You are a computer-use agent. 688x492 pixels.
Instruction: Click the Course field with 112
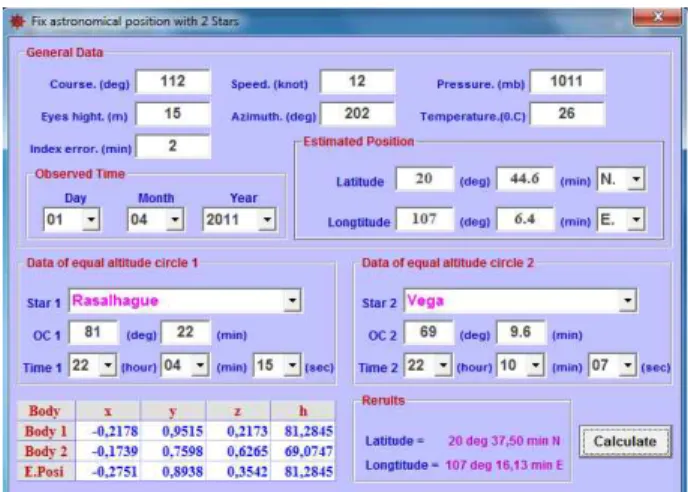(x=173, y=82)
